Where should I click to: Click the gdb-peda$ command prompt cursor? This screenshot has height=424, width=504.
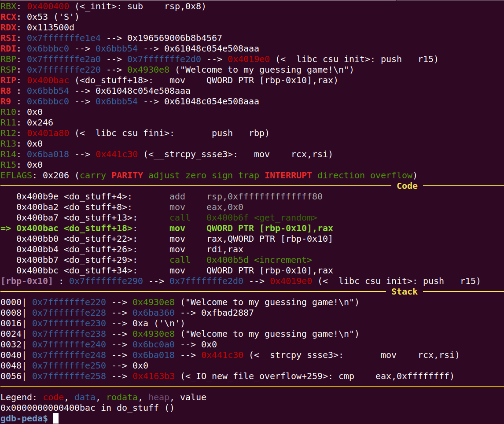coord(56,418)
